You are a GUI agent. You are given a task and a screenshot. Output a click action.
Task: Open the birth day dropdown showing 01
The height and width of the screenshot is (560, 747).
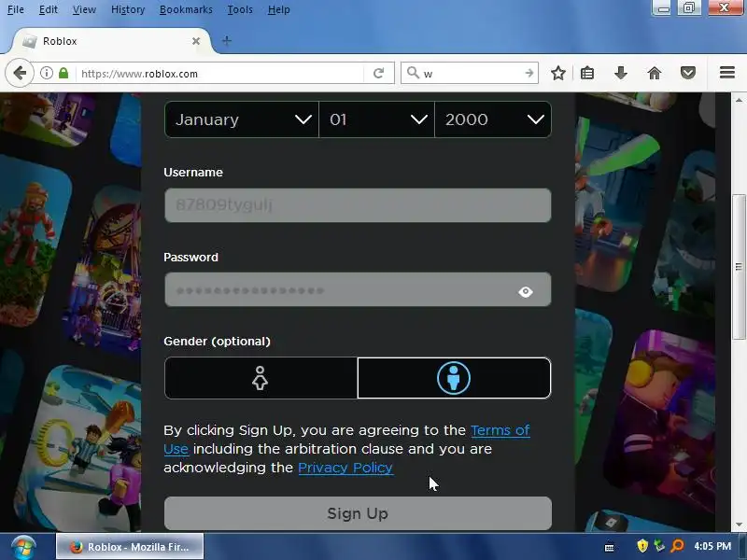coord(377,119)
